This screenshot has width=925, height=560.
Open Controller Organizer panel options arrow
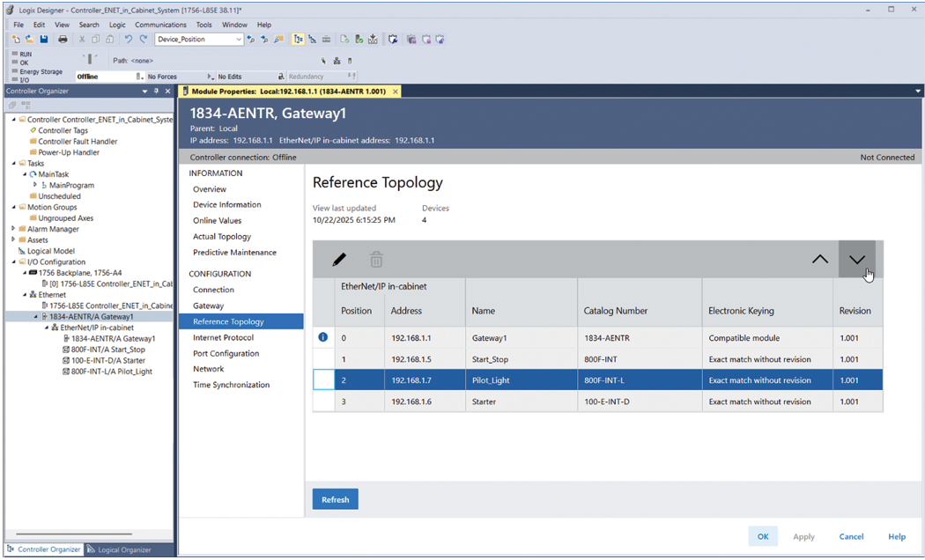145,92
